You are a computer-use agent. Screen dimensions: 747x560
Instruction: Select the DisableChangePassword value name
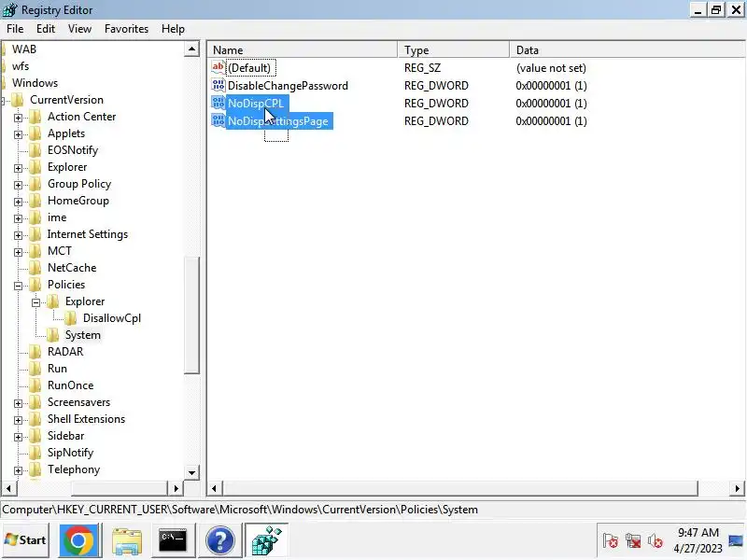288,86
